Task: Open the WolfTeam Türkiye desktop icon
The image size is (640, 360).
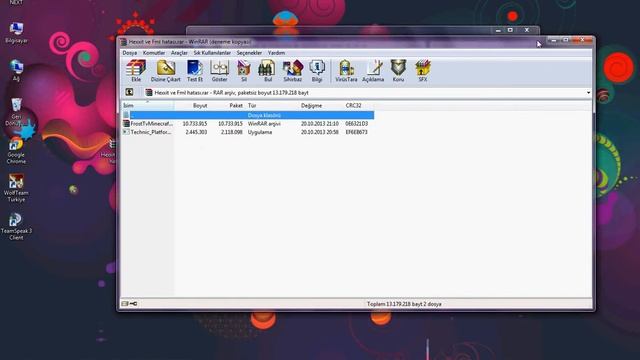Action: point(16,188)
